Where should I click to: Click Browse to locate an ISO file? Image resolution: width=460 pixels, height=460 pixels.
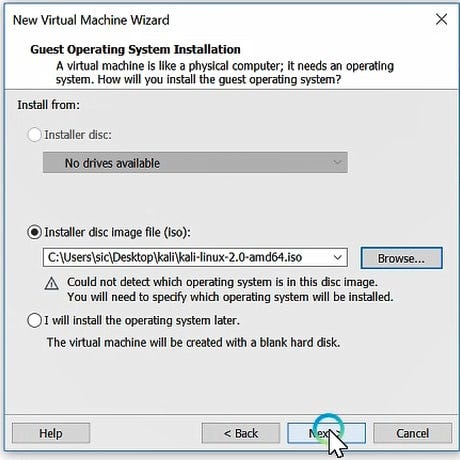click(402, 258)
